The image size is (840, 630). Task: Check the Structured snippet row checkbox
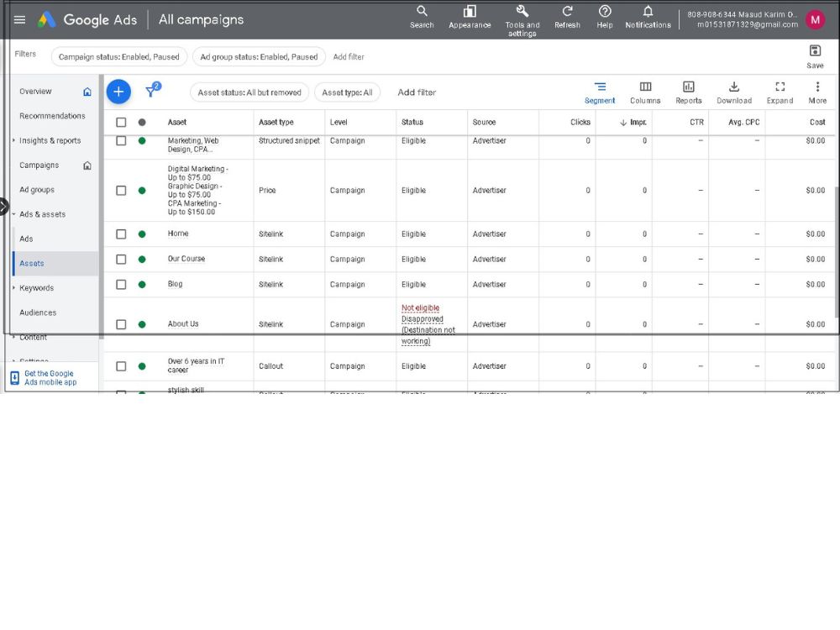(121, 141)
